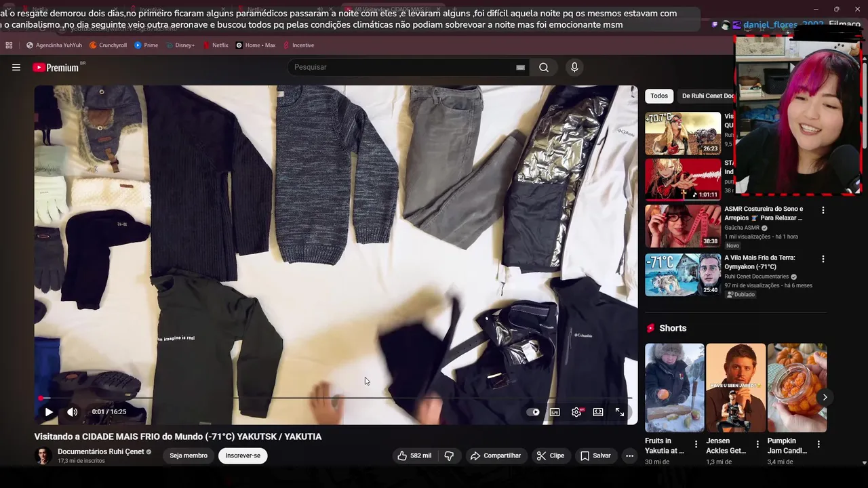The height and width of the screenshot is (488, 868).
Task: Open Home • Max bookmark
Action: click(x=255, y=45)
